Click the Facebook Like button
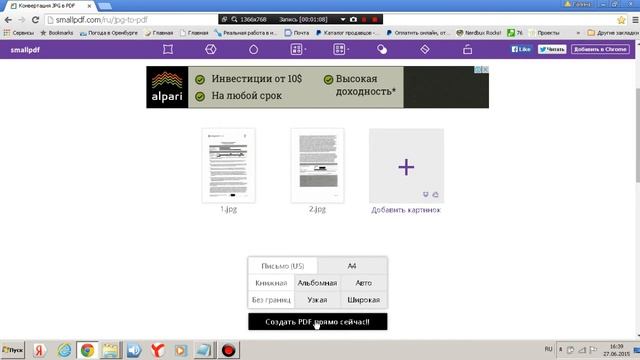The width and height of the screenshot is (640, 360). [521, 49]
